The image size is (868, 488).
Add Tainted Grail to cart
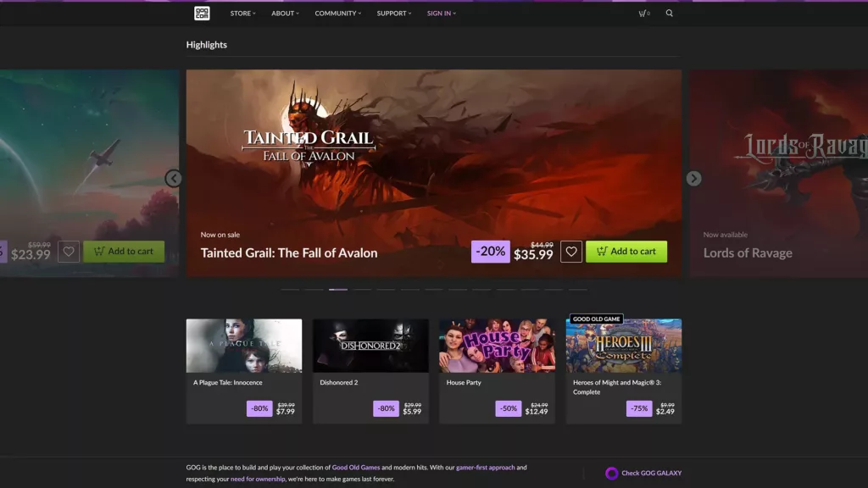[627, 251]
